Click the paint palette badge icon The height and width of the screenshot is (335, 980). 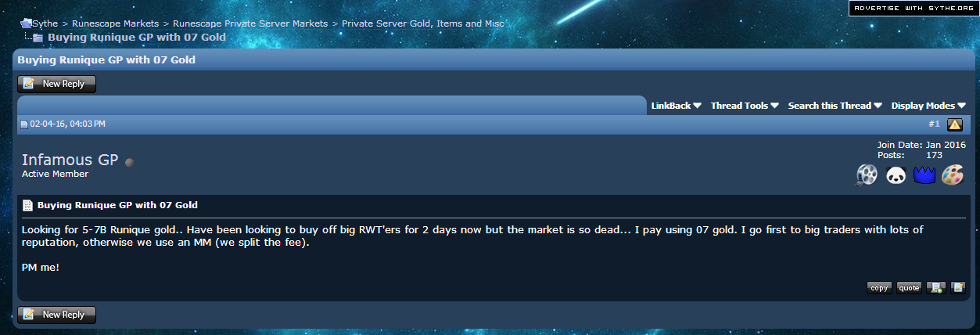[x=953, y=175]
